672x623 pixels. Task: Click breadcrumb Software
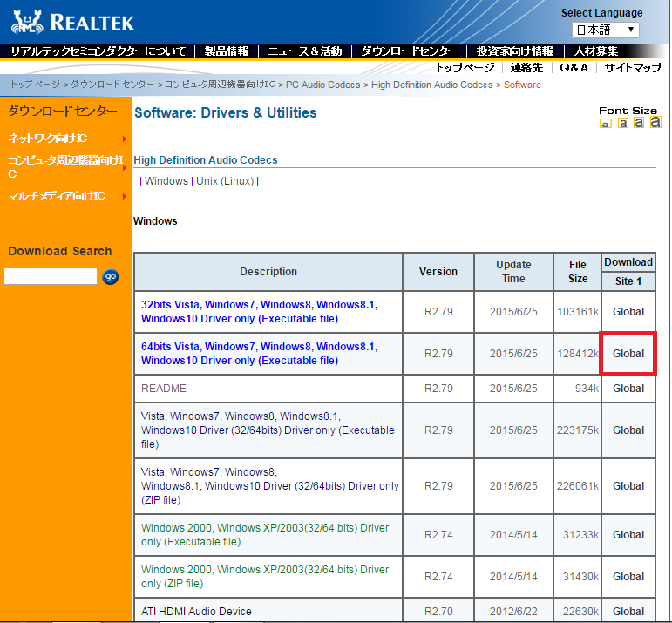click(x=522, y=85)
